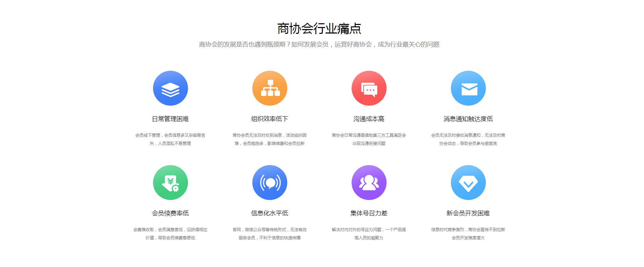Click the description starting 会员线下管理
The image size is (644, 267).
[x=171, y=139]
